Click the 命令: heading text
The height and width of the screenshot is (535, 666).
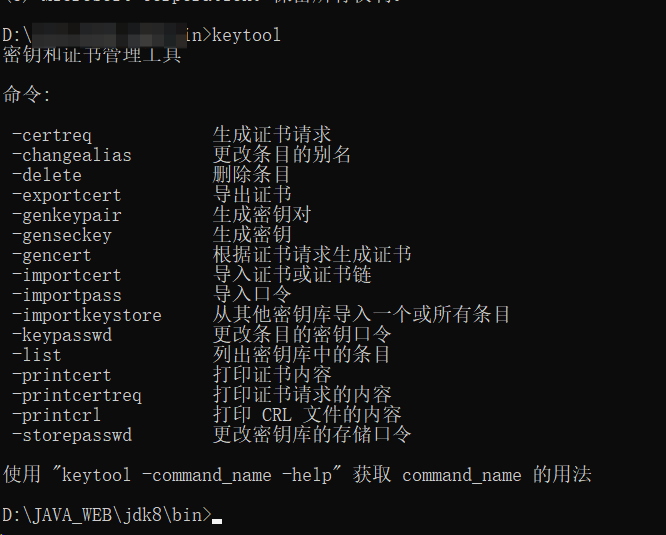27,95
